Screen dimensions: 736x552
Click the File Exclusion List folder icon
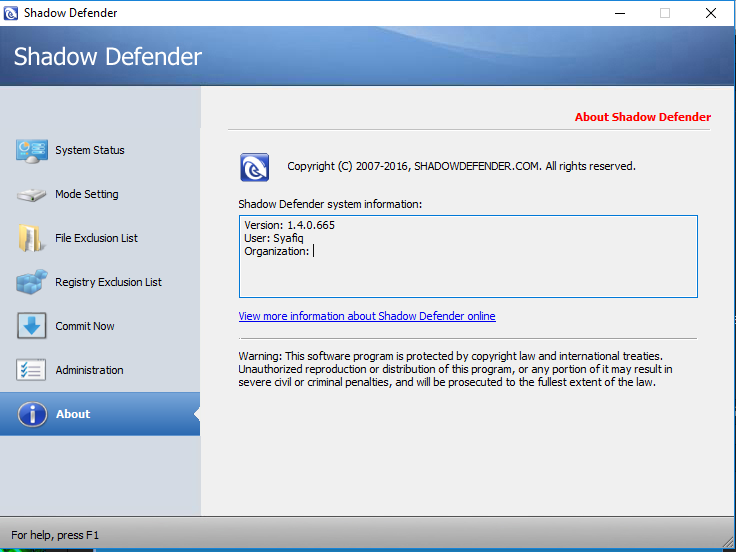coord(31,238)
